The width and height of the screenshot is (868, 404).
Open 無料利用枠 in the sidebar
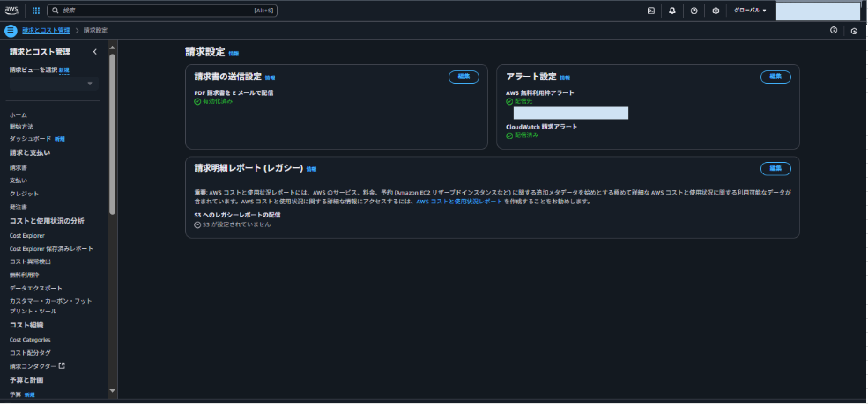pyautogui.click(x=25, y=275)
